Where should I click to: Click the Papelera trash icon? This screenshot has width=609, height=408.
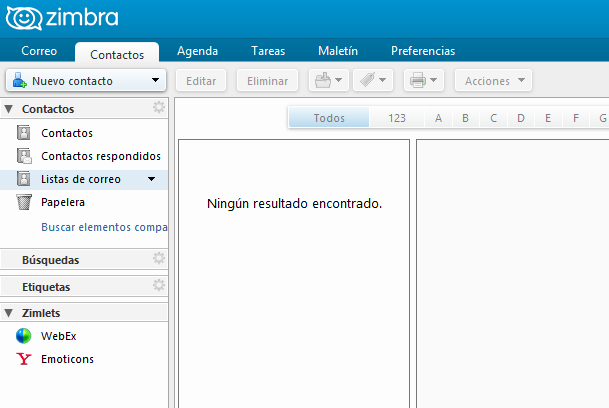(x=24, y=202)
